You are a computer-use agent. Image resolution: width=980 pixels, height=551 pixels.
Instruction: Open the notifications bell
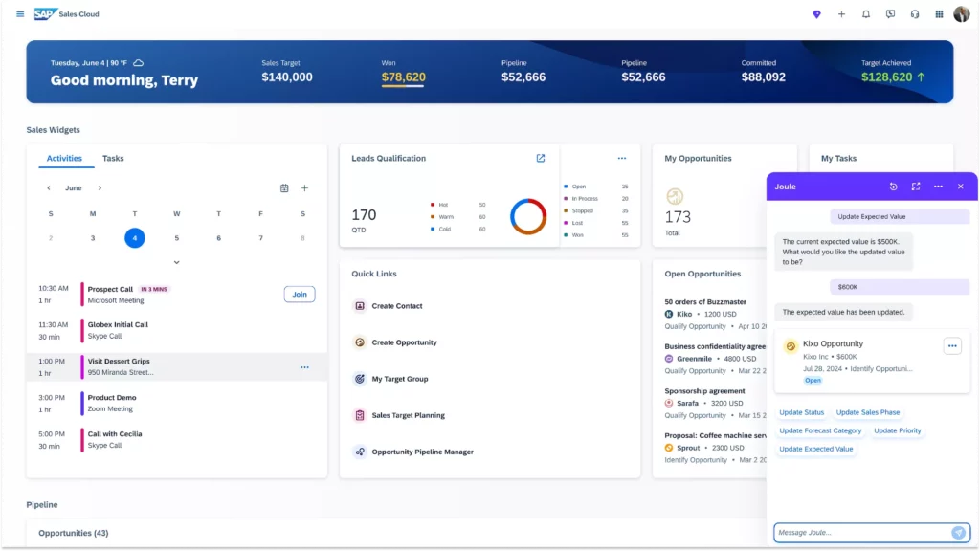click(866, 14)
